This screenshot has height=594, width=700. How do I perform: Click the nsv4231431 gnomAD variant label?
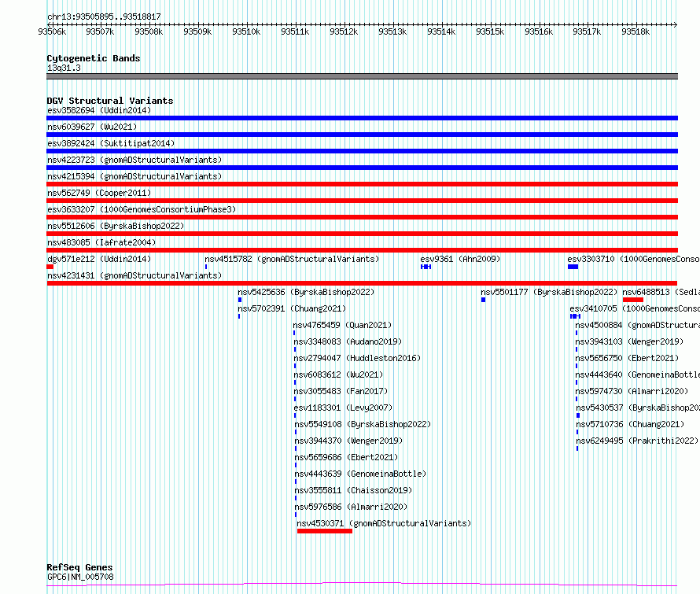pos(134,275)
